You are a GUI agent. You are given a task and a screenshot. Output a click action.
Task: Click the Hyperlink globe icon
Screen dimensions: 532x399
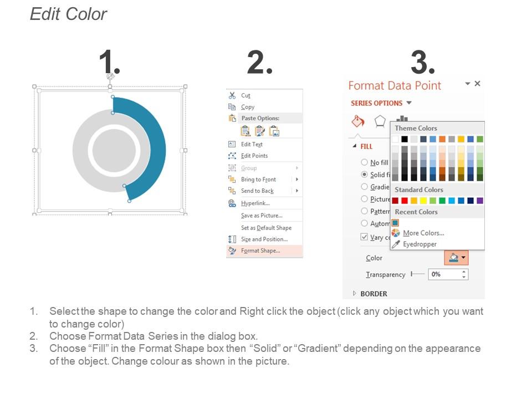click(x=232, y=203)
